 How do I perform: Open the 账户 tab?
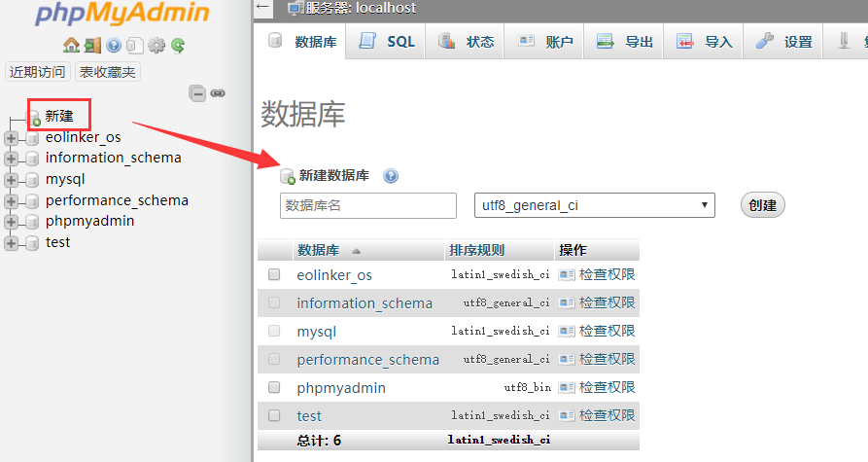click(544, 42)
